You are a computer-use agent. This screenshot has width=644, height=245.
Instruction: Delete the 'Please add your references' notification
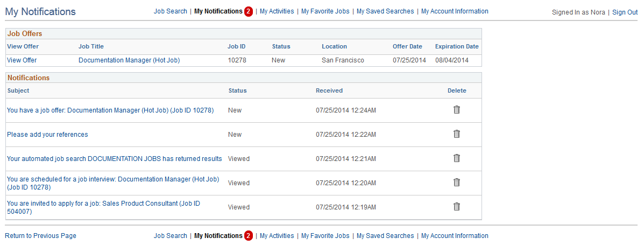(x=456, y=134)
